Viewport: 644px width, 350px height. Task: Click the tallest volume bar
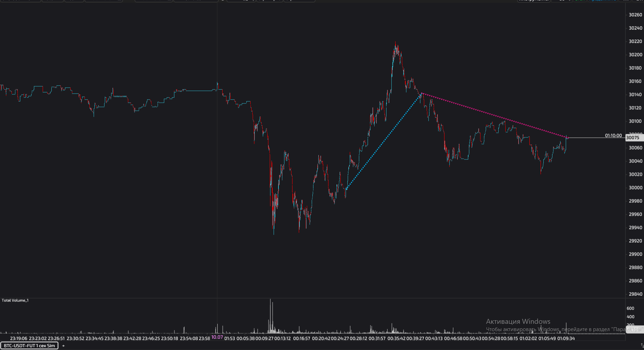click(270, 315)
